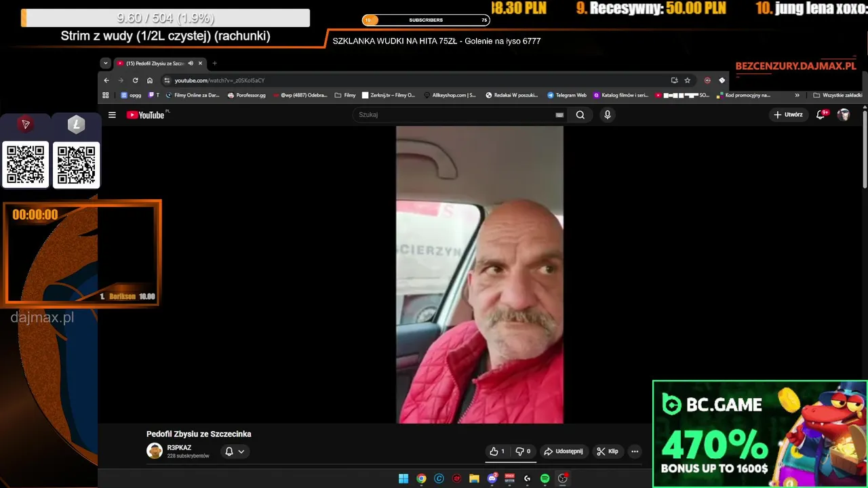Open File Explorer from the taskbar

point(474,479)
